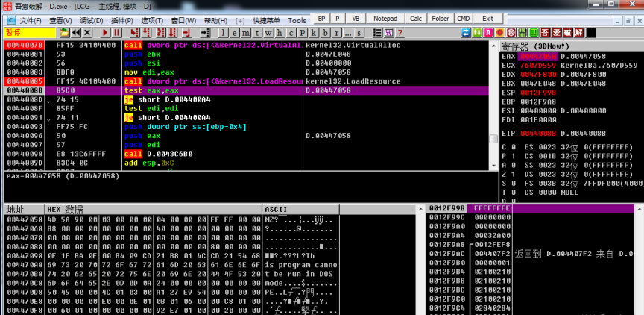Open the 查看(V) menu
This screenshot has width=644, height=315.
pyautogui.click(x=61, y=21)
